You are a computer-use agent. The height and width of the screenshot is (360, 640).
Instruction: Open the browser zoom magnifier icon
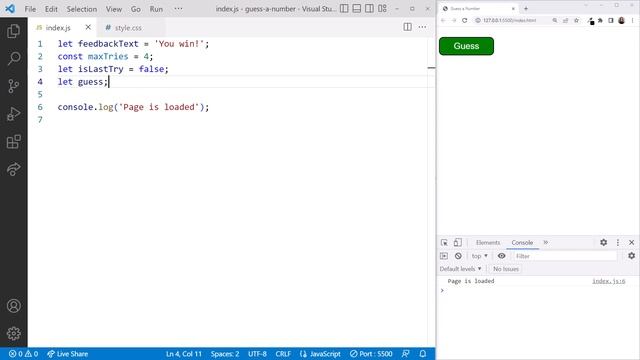click(x=555, y=20)
